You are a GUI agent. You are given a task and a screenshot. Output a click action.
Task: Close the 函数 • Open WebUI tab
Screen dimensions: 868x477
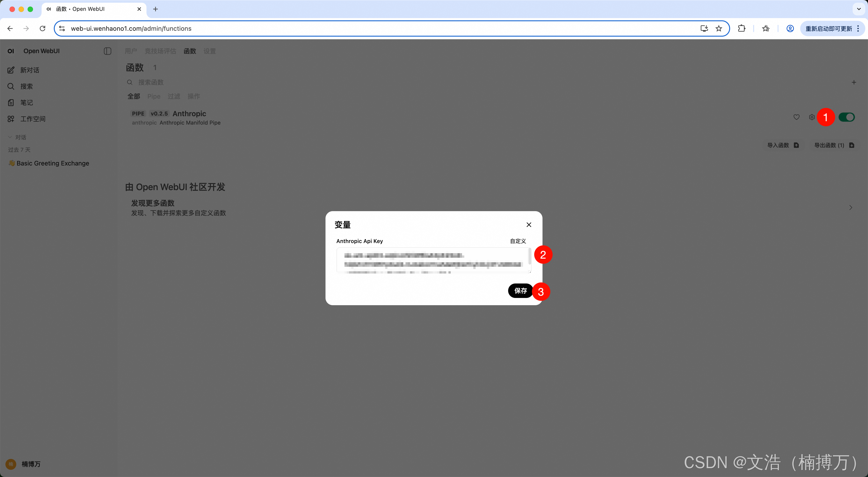click(139, 9)
